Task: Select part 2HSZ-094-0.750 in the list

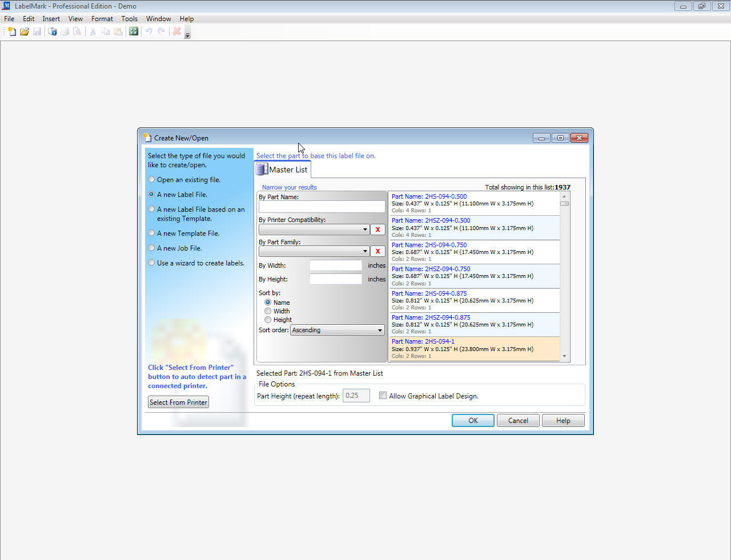Action: coord(474,276)
